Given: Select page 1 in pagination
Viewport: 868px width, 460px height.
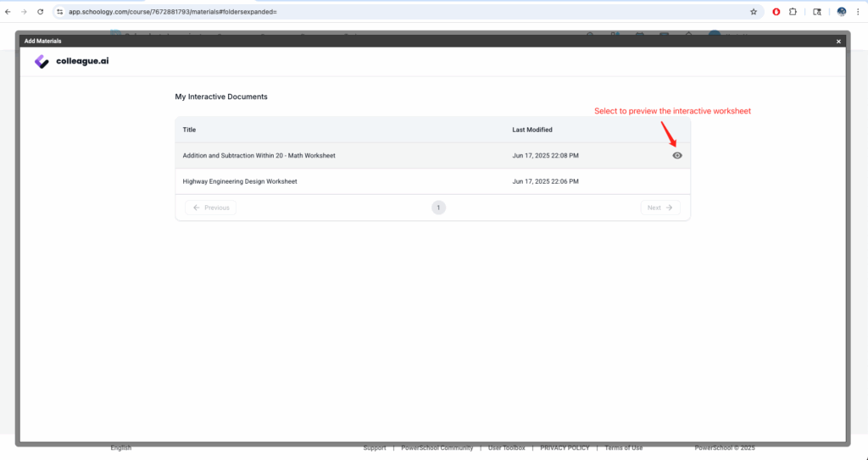Looking at the screenshot, I should (x=438, y=208).
